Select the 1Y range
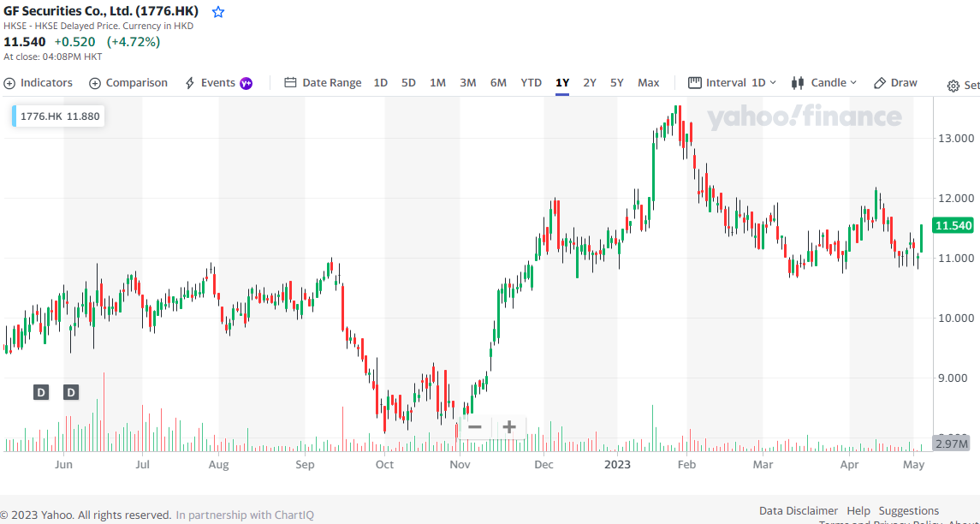Viewport: 980px width, 524px height. pyautogui.click(x=562, y=82)
